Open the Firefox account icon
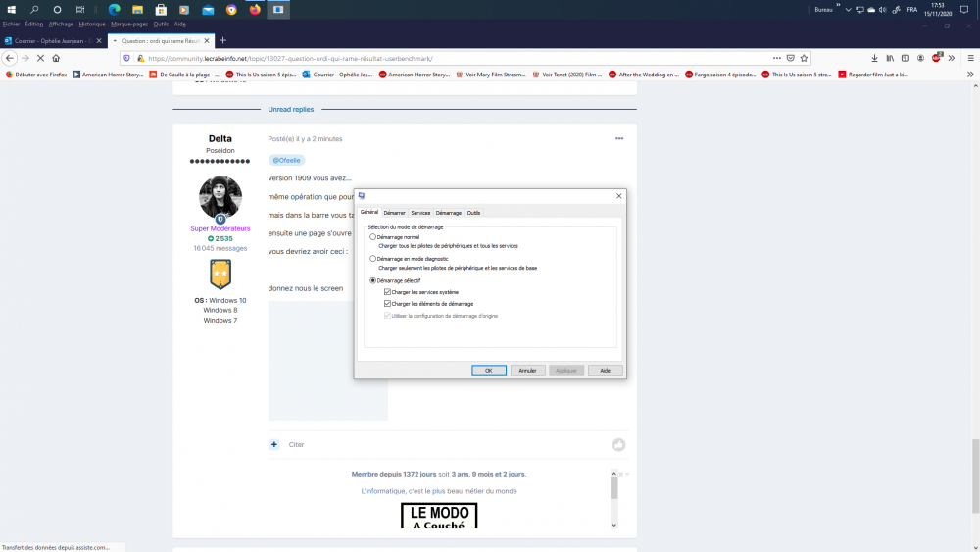The height and width of the screenshot is (552, 980). pyautogui.click(x=920, y=58)
